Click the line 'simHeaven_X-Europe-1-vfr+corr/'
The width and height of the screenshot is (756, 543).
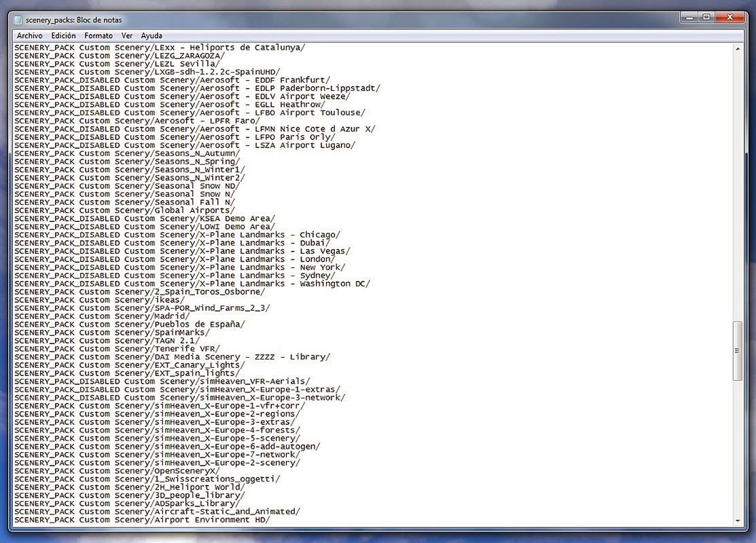pos(160,406)
